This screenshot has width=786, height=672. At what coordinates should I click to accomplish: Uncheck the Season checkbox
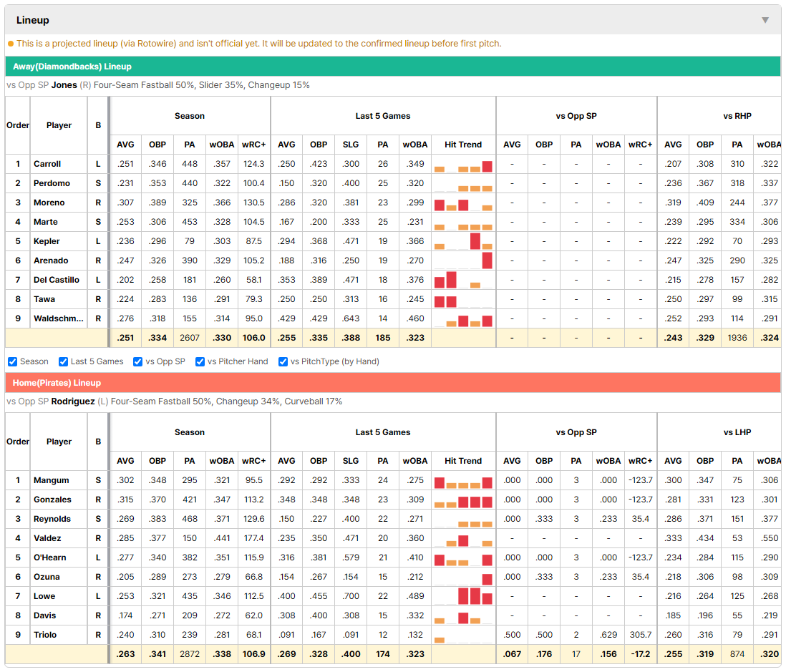[x=13, y=362]
